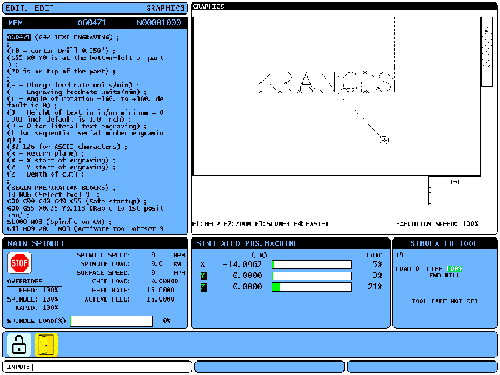Click the unlocked padlock status icon
This screenshot has width=500, height=375.
[19, 344]
